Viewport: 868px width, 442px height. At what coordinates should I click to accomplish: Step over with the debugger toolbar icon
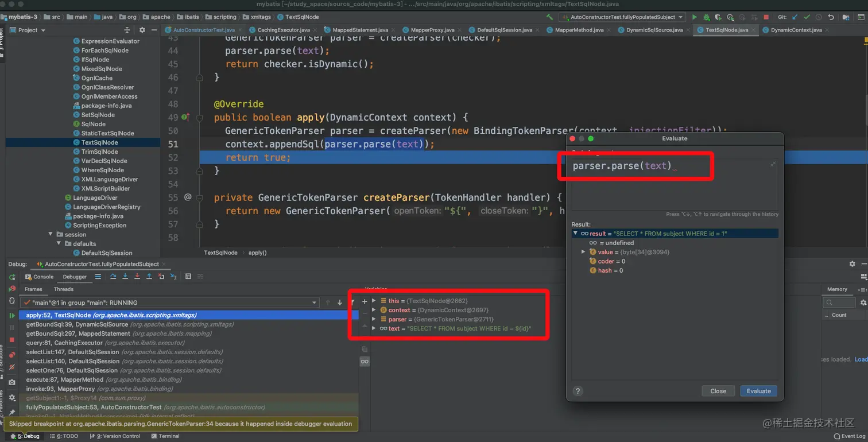[113, 277]
